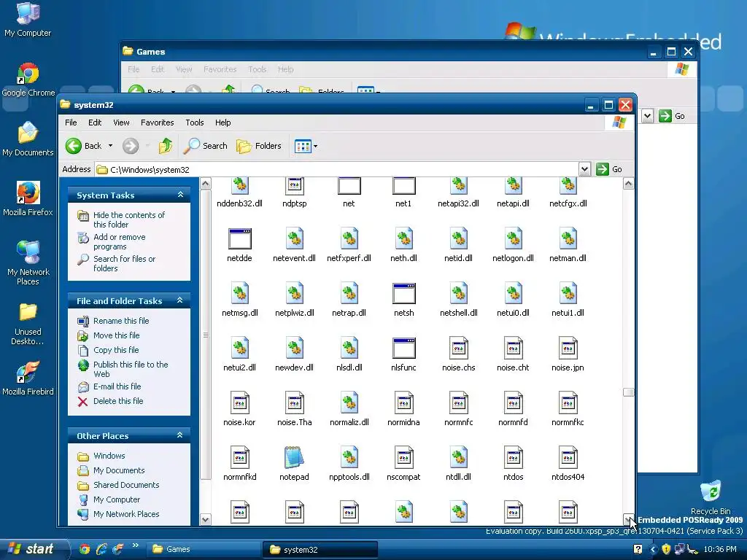Select the noise.chs file icon
The height and width of the screenshot is (560, 747).
pyautogui.click(x=458, y=348)
